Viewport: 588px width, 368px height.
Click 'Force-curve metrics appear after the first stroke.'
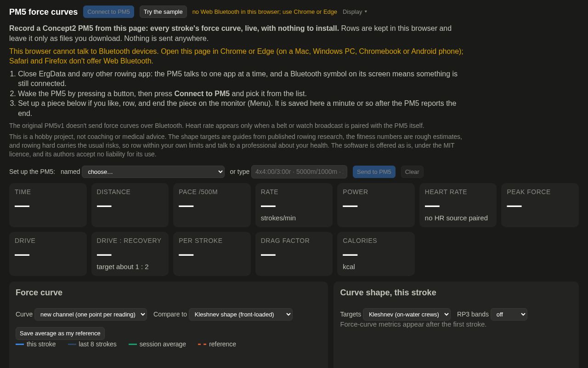tap(413, 324)
